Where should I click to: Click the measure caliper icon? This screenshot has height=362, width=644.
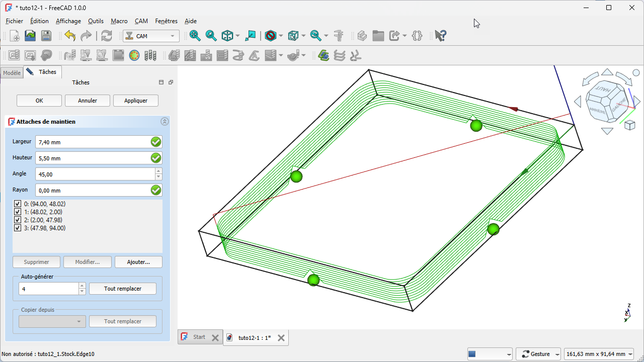pos(339,36)
